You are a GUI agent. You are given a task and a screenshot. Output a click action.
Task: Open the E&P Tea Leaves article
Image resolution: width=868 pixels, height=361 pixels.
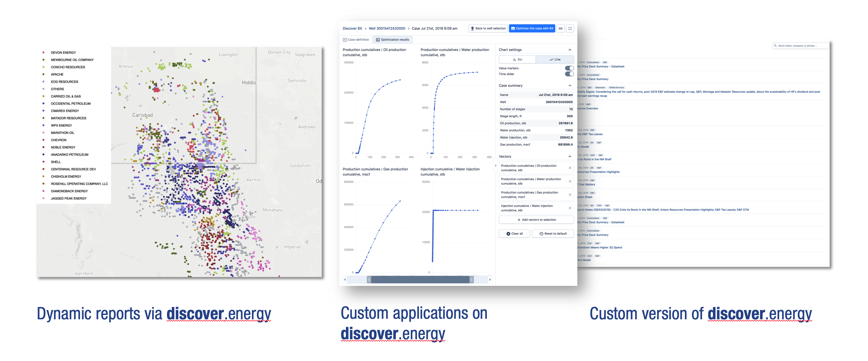(x=590, y=134)
